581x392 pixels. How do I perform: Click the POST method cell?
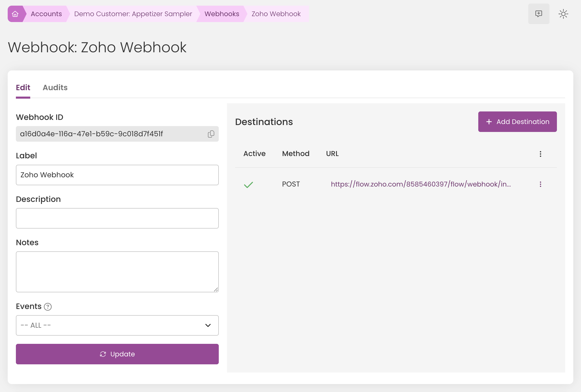click(x=291, y=184)
